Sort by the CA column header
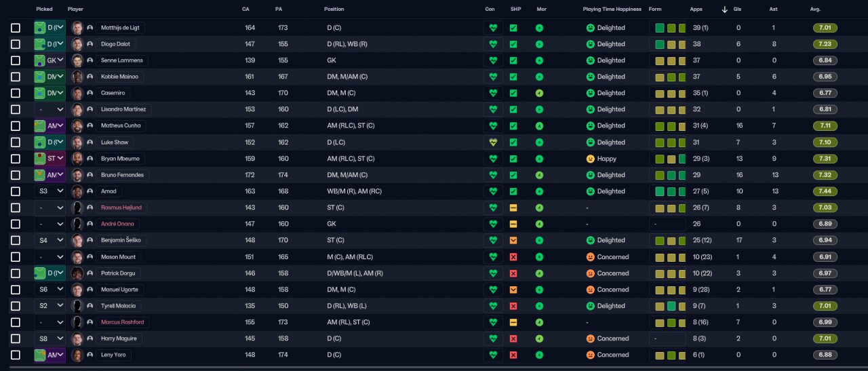 [245, 9]
